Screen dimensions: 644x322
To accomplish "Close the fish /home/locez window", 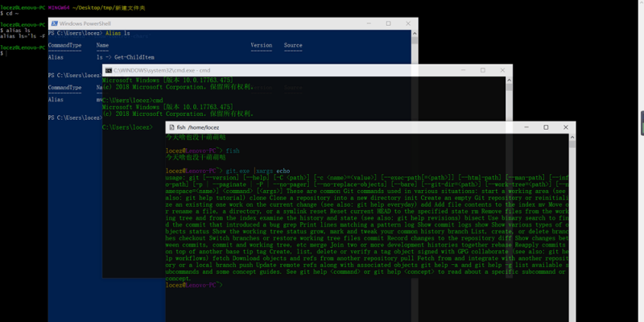I will [x=566, y=127].
